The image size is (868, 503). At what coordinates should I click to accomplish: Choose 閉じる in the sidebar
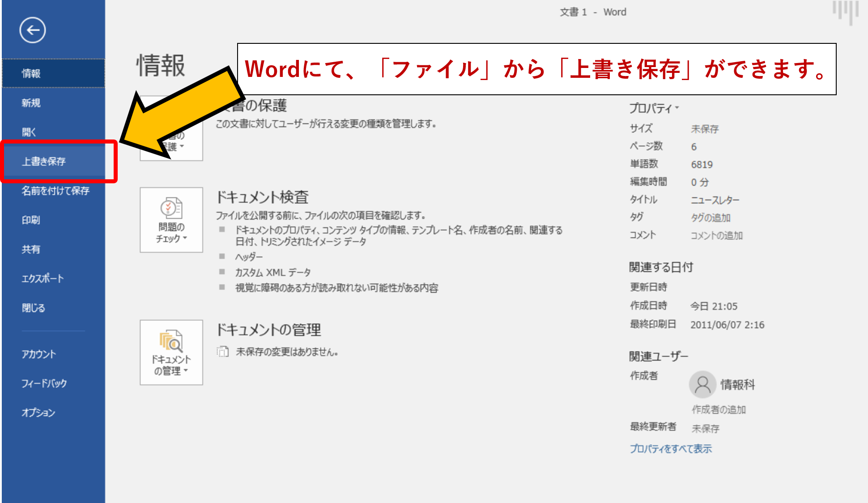(x=53, y=308)
